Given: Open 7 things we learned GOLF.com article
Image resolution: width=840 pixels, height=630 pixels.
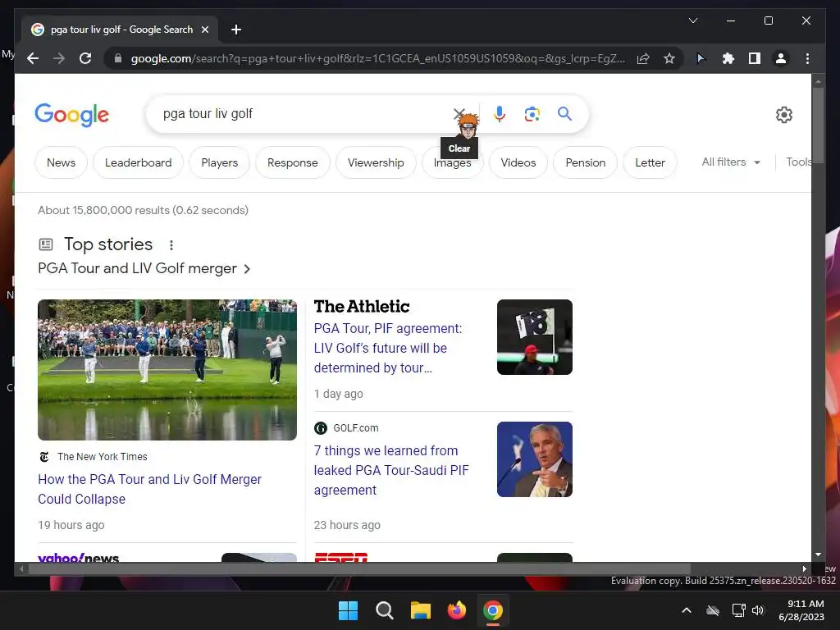Looking at the screenshot, I should tap(391, 470).
